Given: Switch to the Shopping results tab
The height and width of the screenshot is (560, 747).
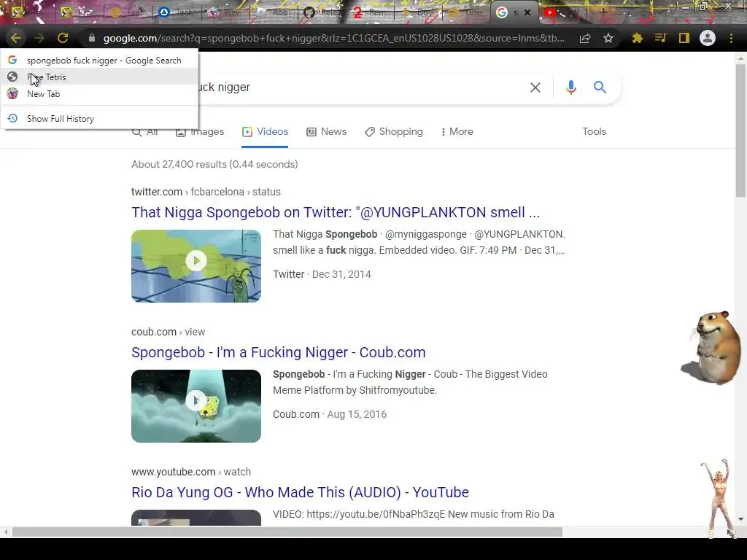Looking at the screenshot, I should tap(393, 132).
